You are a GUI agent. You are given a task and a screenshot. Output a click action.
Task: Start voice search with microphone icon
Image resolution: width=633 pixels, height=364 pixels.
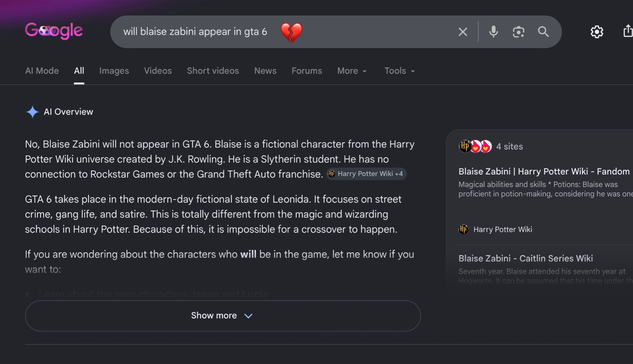(493, 32)
